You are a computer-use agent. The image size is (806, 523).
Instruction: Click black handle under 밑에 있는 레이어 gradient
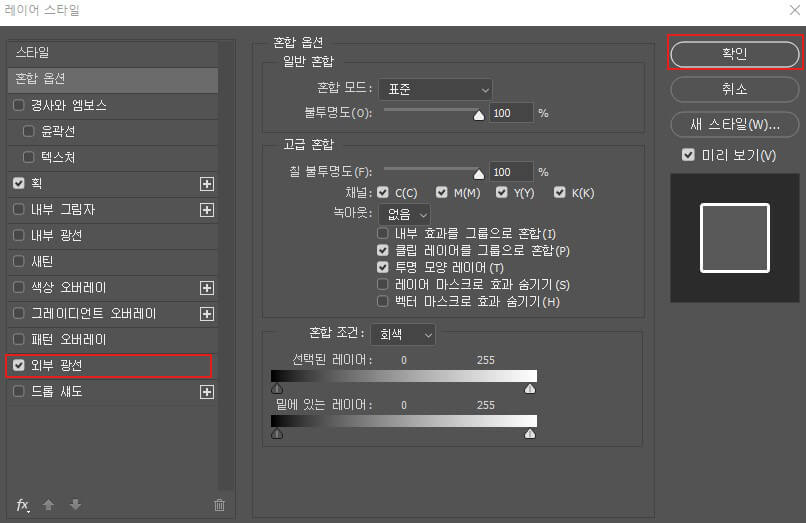click(277, 434)
